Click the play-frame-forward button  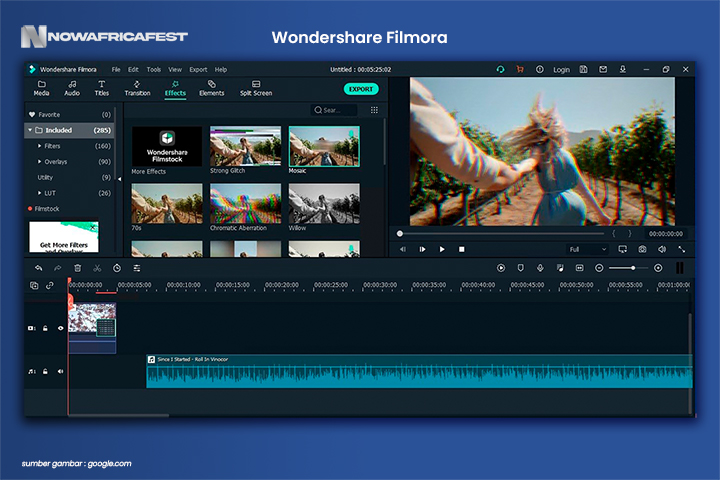coord(422,249)
